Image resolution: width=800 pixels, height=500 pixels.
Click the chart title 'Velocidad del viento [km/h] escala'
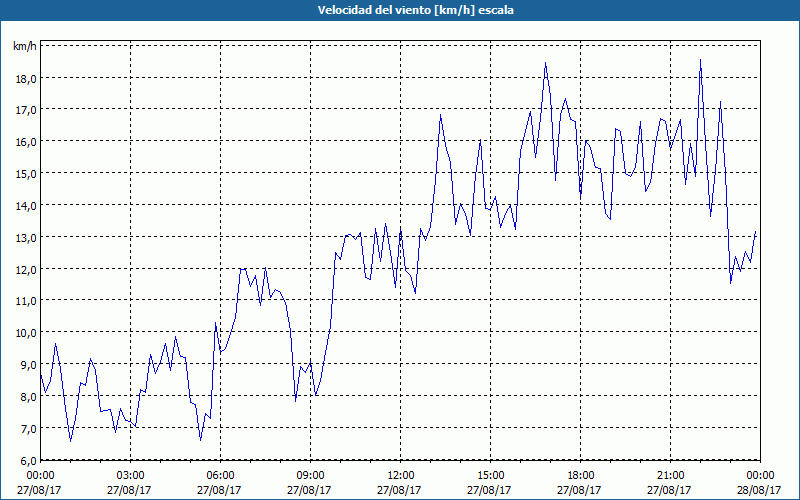(x=415, y=10)
